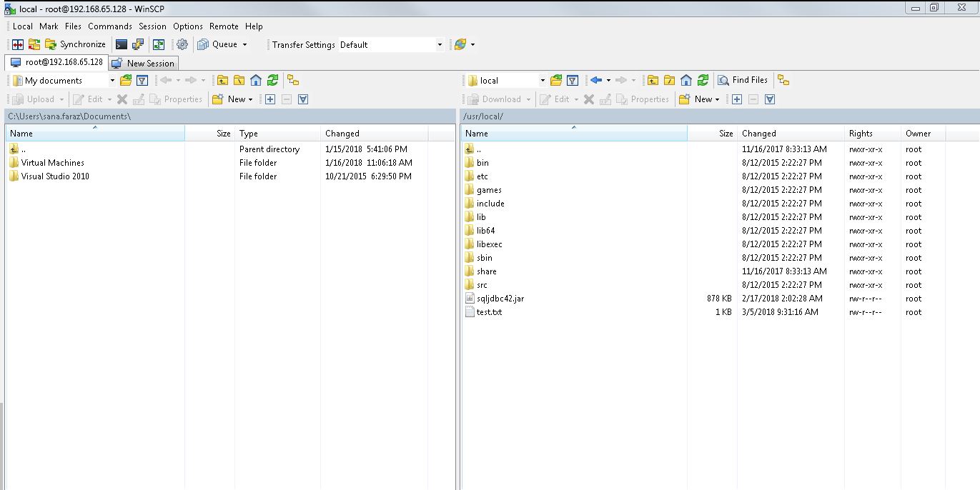Open the left panel's open-directory folder icon

point(126,80)
